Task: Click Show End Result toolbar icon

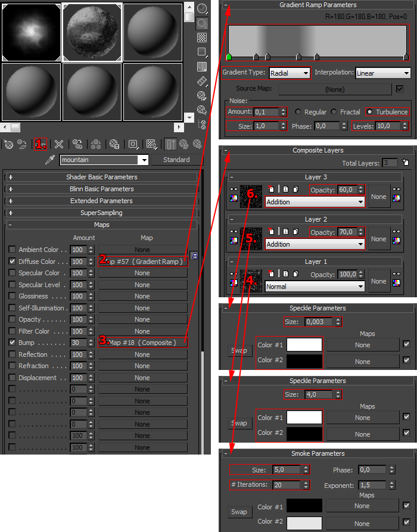Action: coord(170,144)
